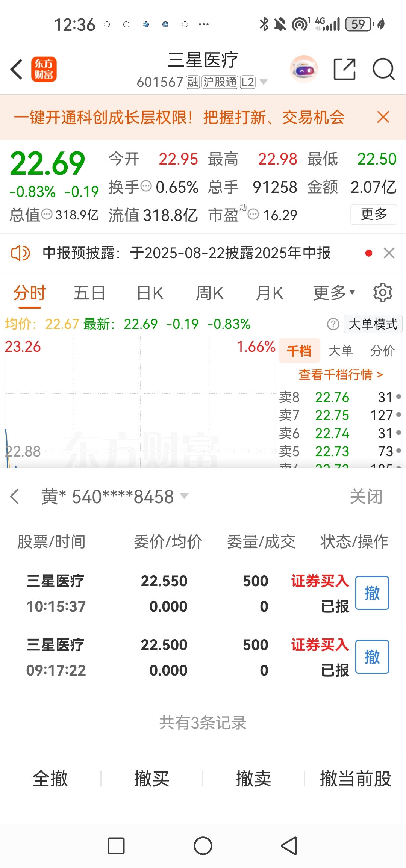This screenshot has height=868, width=406.
Task: Tap 关闭 to close the order panel
Action: point(366,497)
